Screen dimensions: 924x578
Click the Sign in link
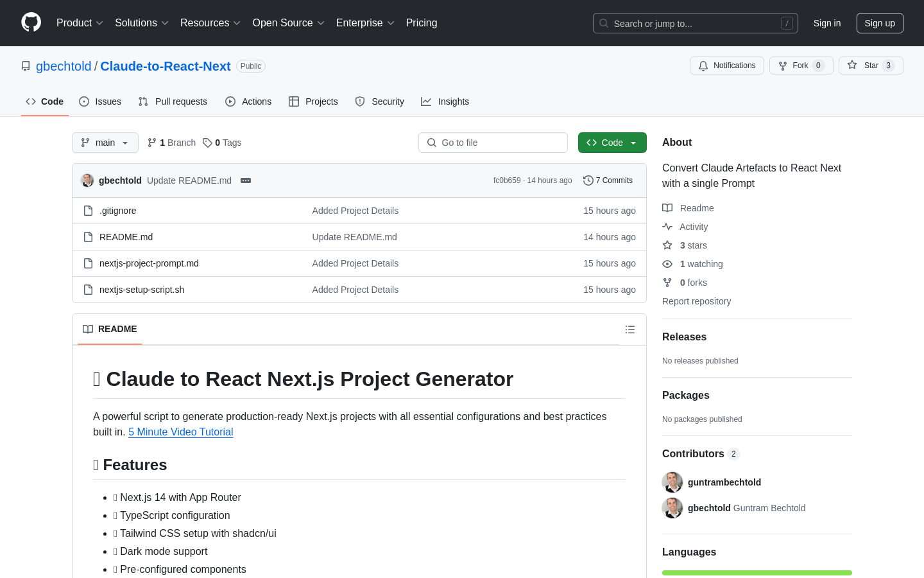827,23
